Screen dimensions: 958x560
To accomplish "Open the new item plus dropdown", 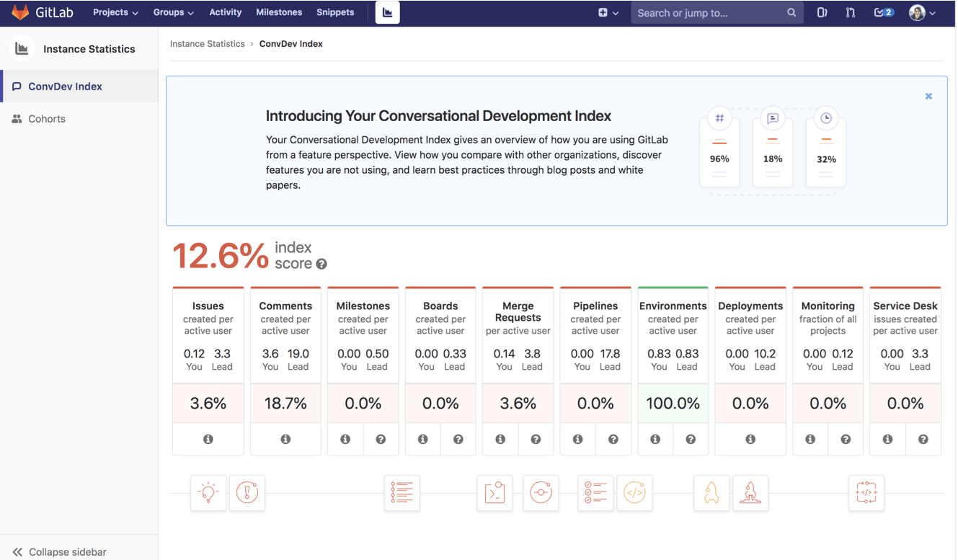I will (608, 12).
